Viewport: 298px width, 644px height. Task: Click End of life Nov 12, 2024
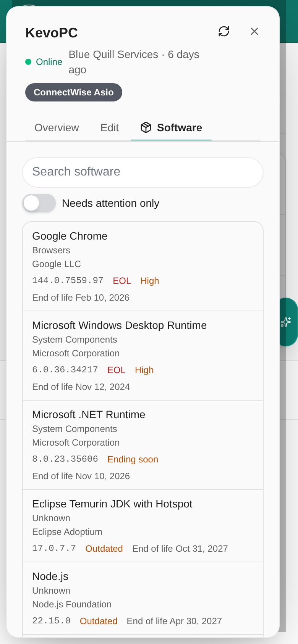pos(81,387)
